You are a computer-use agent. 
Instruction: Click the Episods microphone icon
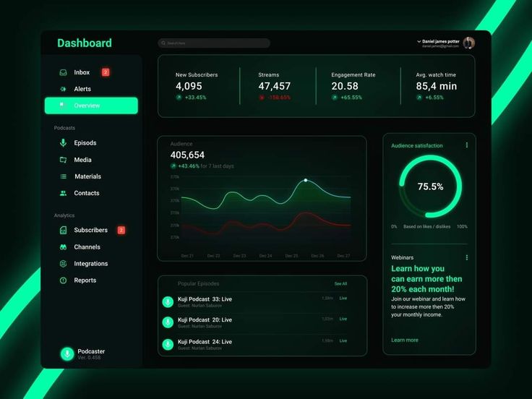[63, 143]
